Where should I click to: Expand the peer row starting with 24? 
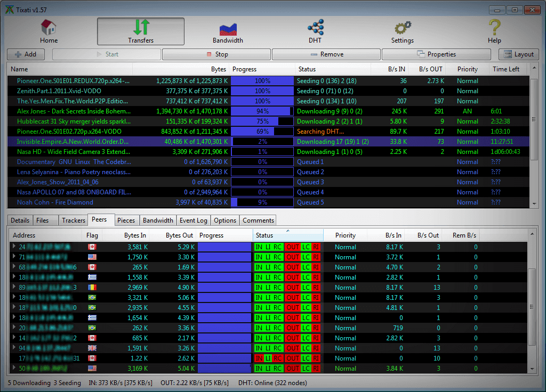click(x=14, y=247)
